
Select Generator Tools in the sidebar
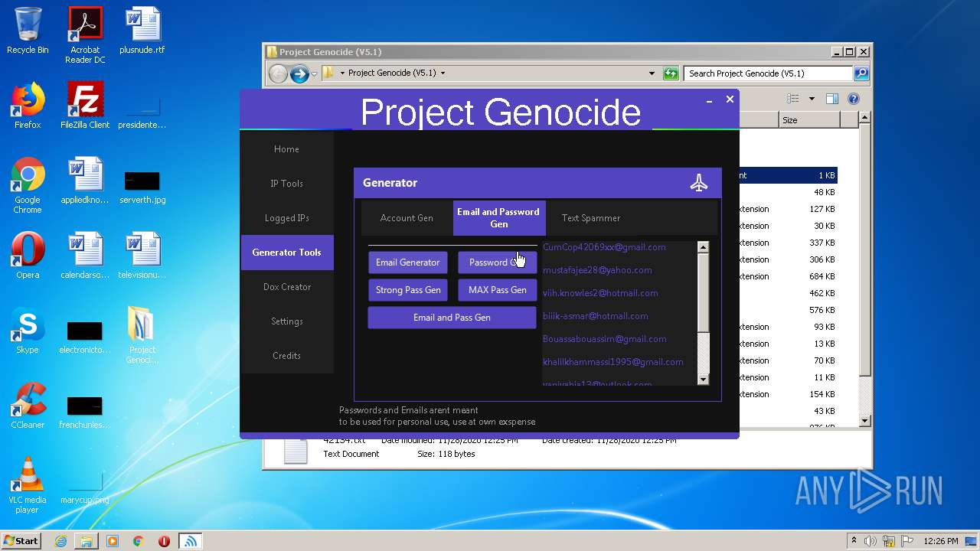click(287, 253)
